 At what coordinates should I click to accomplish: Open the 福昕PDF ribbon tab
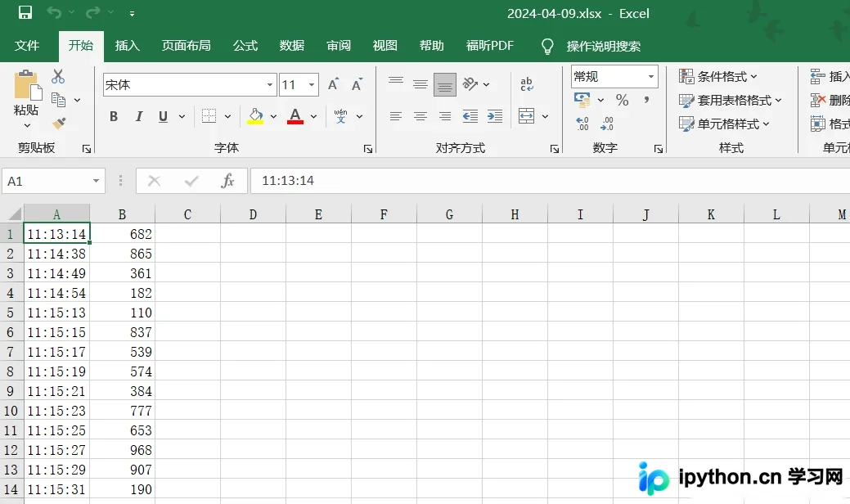pyautogui.click(x=489, y=46)
